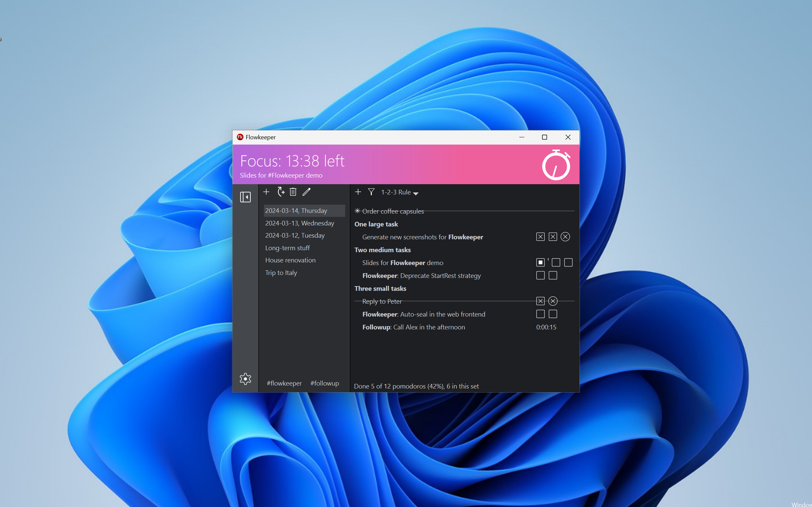Select backlog 2024-03-14, Thursday

coord(304,211)
